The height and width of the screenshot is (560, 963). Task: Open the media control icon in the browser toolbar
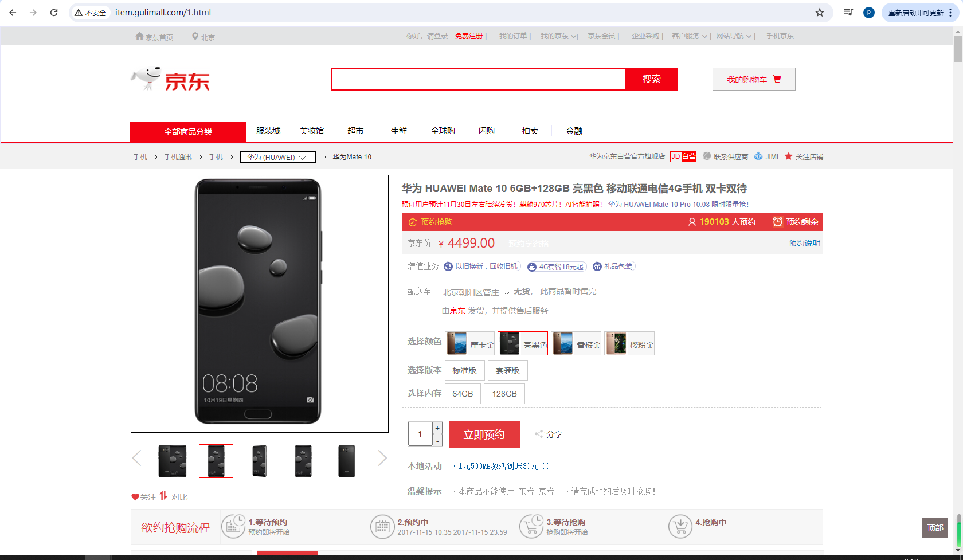(849, 13)
